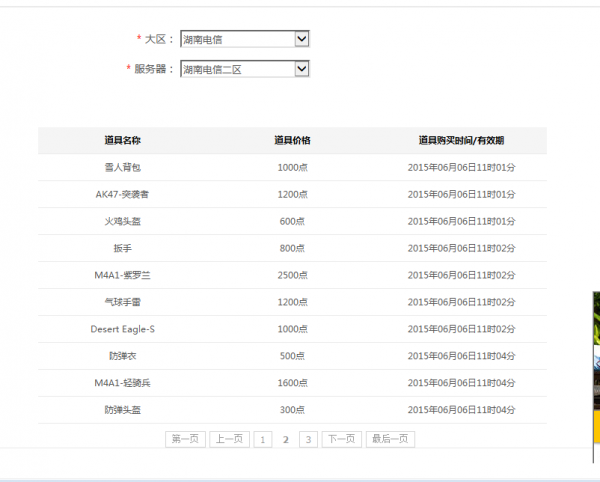Click the 800点 price cell
Viewport: 600px width, 482px height.
click(292, 248)
